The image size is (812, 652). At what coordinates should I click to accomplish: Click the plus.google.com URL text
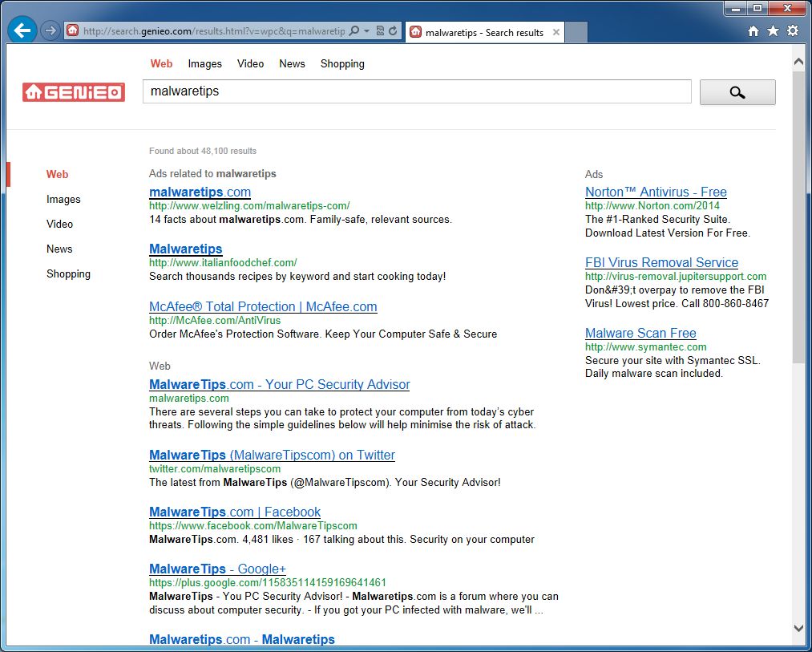coord(268,582)
